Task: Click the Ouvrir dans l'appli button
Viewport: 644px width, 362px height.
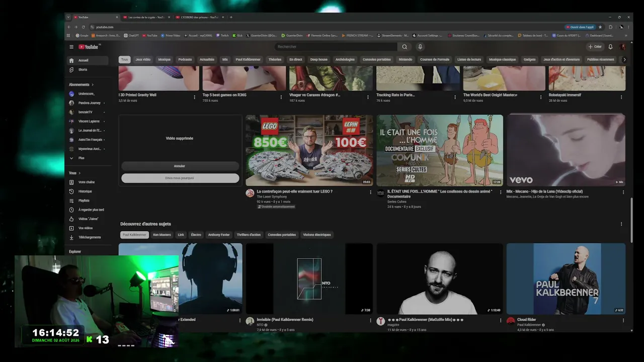Action: coord(580,27)
